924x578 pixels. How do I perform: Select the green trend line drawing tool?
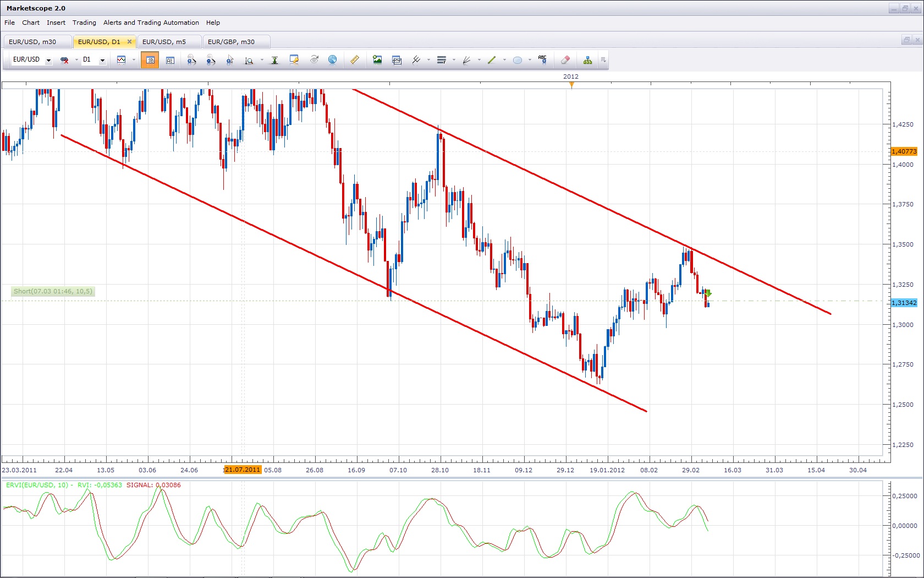pos(492,60)
